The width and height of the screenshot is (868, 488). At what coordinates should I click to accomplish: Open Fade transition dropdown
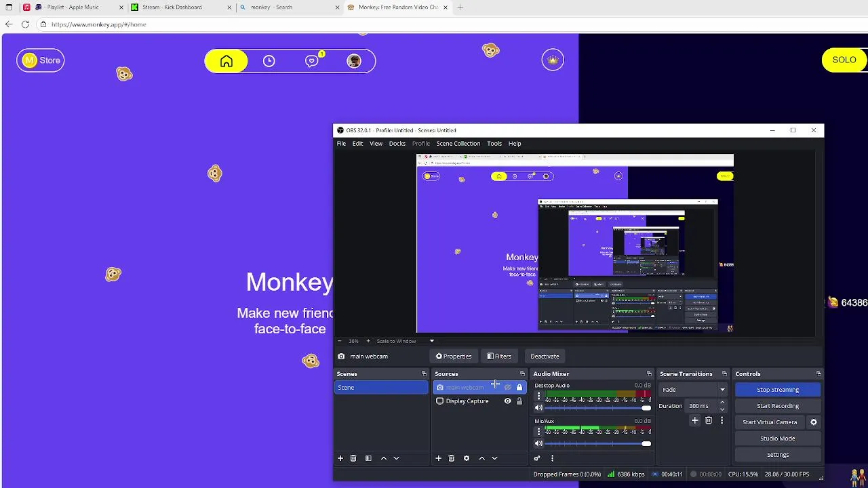(x=694, y=390)
